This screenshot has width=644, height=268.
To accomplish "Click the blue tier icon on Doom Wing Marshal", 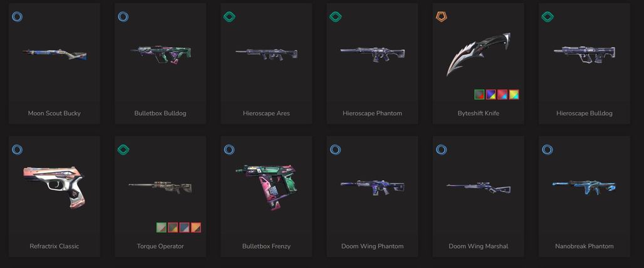I will (x=442, y=150).
